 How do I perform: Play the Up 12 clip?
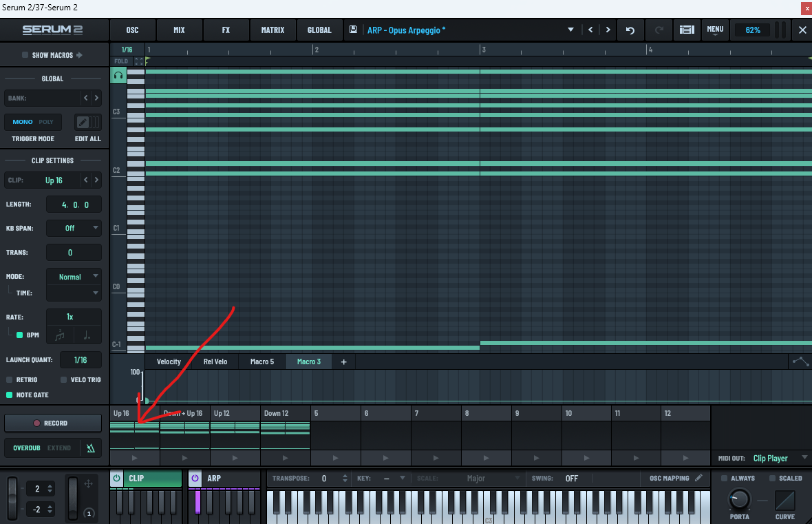pos(235,458)
